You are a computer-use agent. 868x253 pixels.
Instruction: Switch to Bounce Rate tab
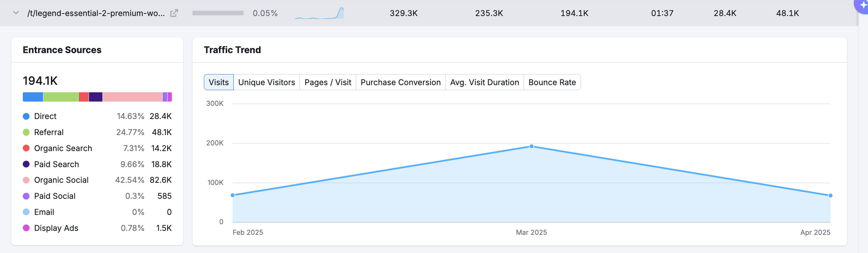[552, 82]
